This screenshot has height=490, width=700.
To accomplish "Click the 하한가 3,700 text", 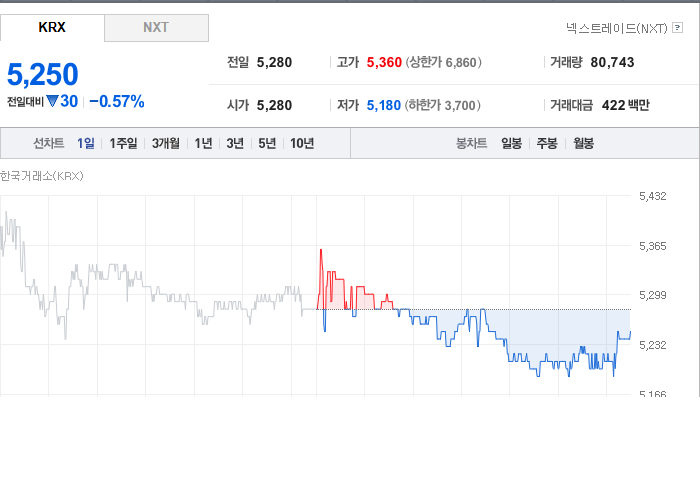I will 442,105.
